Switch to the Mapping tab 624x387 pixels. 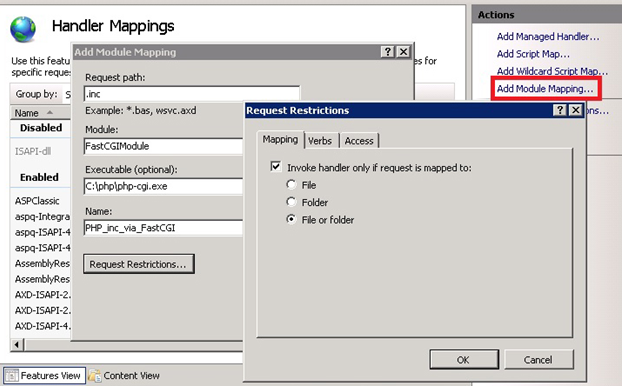pyautogui.click(x=280, y=139)
